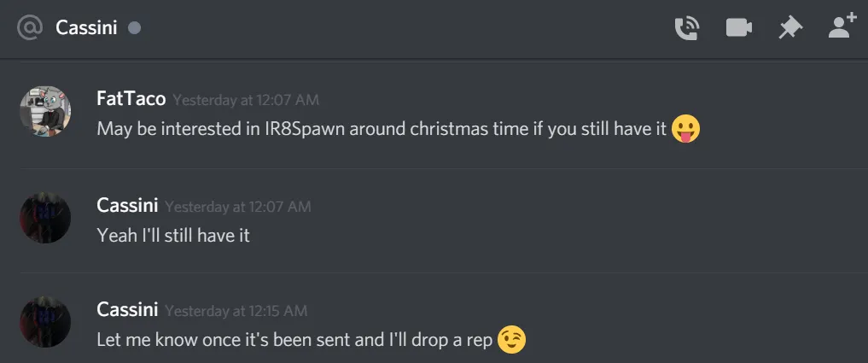Click the tongue-out emoji in FatTaco's message
This screenshot has height=363, width=868.
[x=686, y=129]
